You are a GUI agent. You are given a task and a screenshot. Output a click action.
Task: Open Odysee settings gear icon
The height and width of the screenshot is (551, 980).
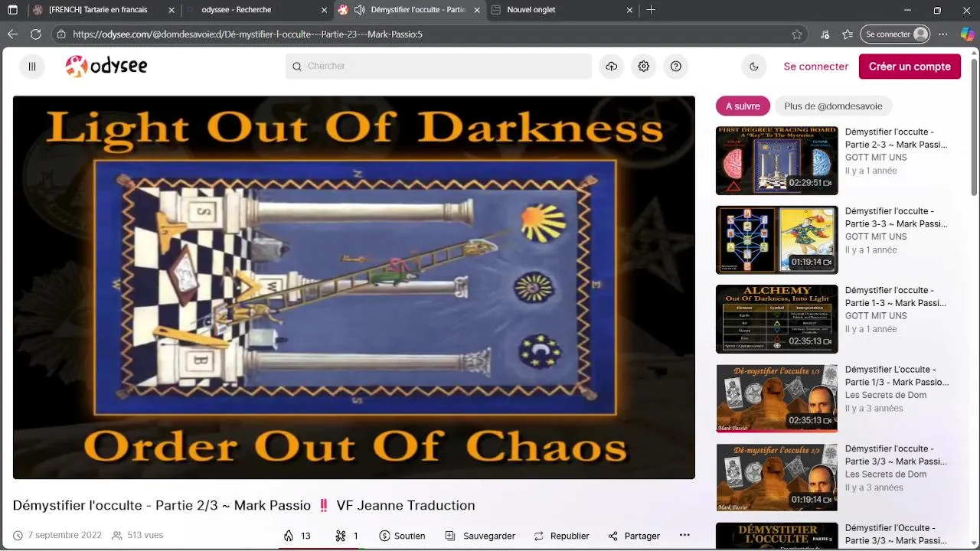click(x=644, y=67)
